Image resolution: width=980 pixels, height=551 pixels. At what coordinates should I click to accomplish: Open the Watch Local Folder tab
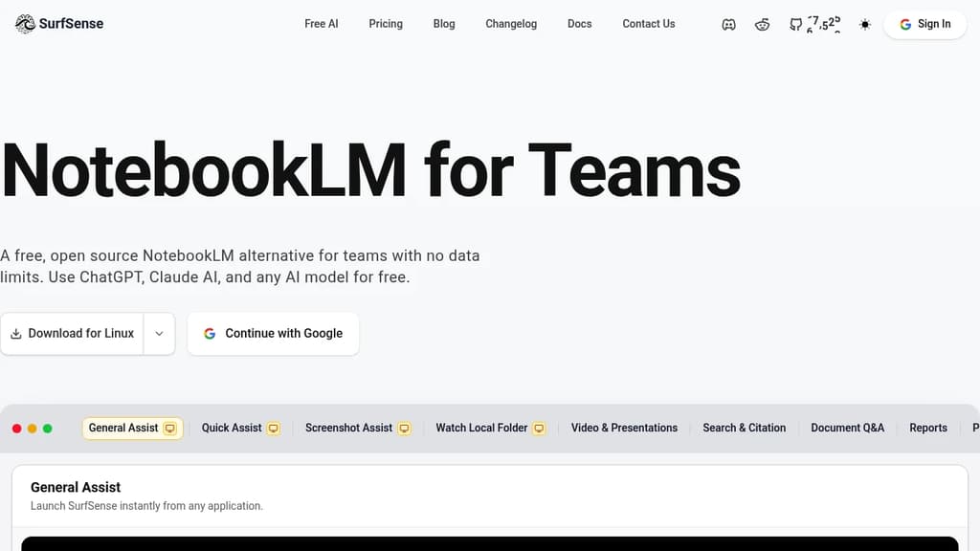click(491, 428)
